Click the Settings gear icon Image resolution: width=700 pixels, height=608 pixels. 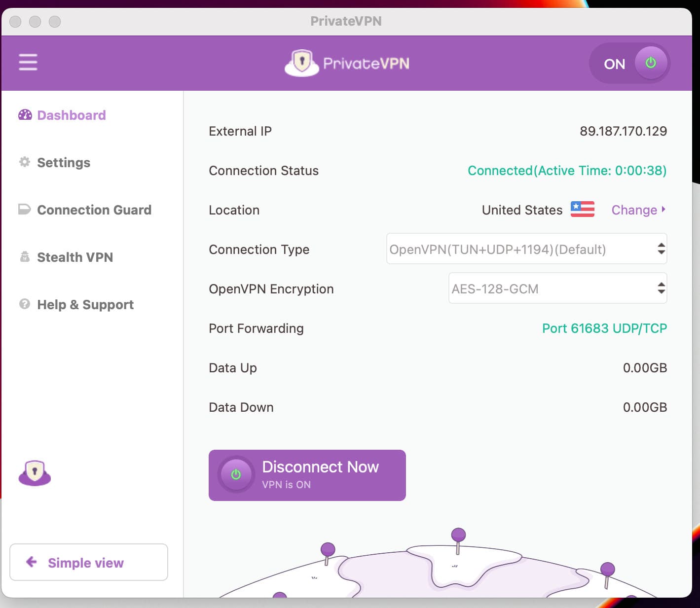point(25,162)
